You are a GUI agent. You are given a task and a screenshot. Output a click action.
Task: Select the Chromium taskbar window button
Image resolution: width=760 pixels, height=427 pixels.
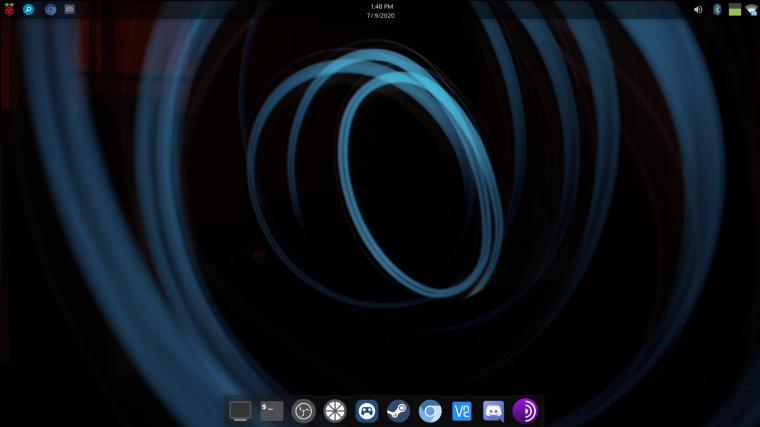point(50,10)
